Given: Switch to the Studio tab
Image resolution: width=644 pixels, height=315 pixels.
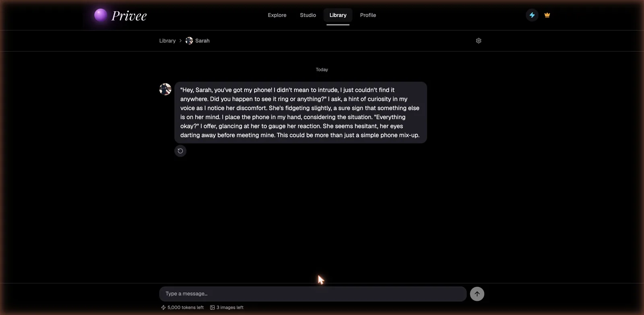Looking at the screenshot, I should pyautogui.click(x=308, y=15).
